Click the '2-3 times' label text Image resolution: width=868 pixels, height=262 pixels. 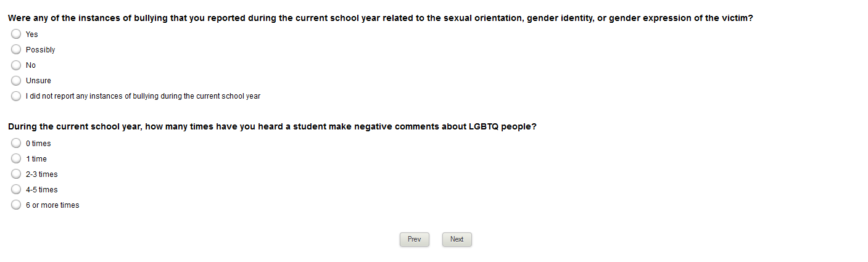41,174
